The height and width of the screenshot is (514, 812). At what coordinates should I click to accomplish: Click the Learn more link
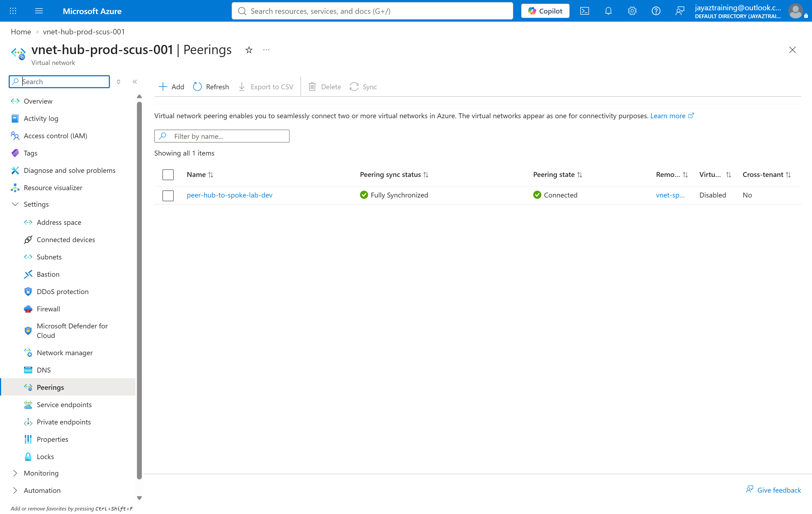coord(672,116)
